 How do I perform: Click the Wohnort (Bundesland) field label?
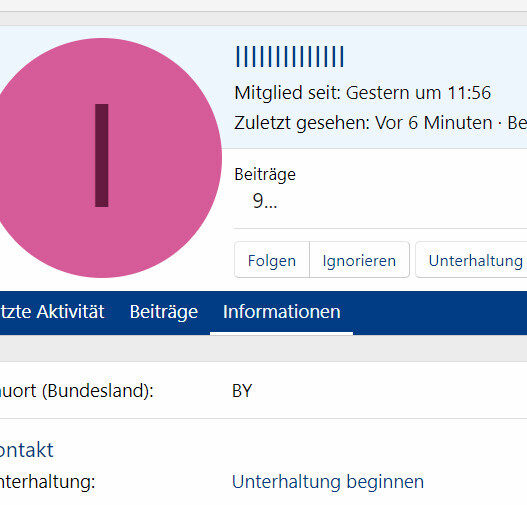point(77,391)
